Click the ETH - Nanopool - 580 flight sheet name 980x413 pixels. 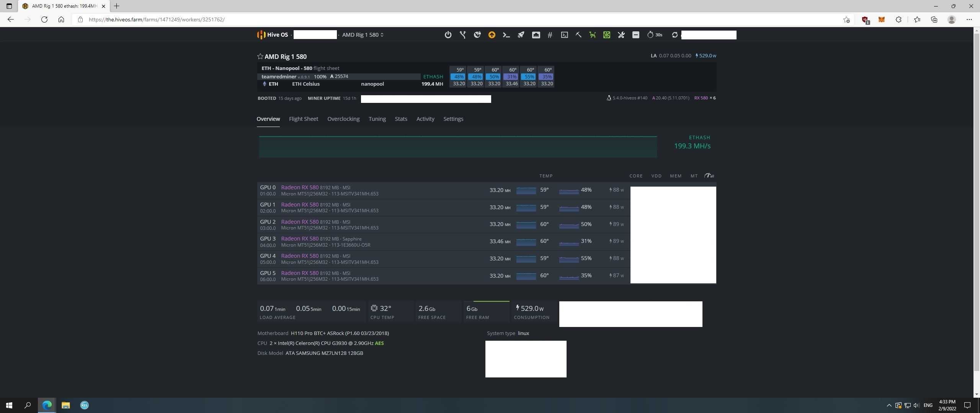pos(286,68)
